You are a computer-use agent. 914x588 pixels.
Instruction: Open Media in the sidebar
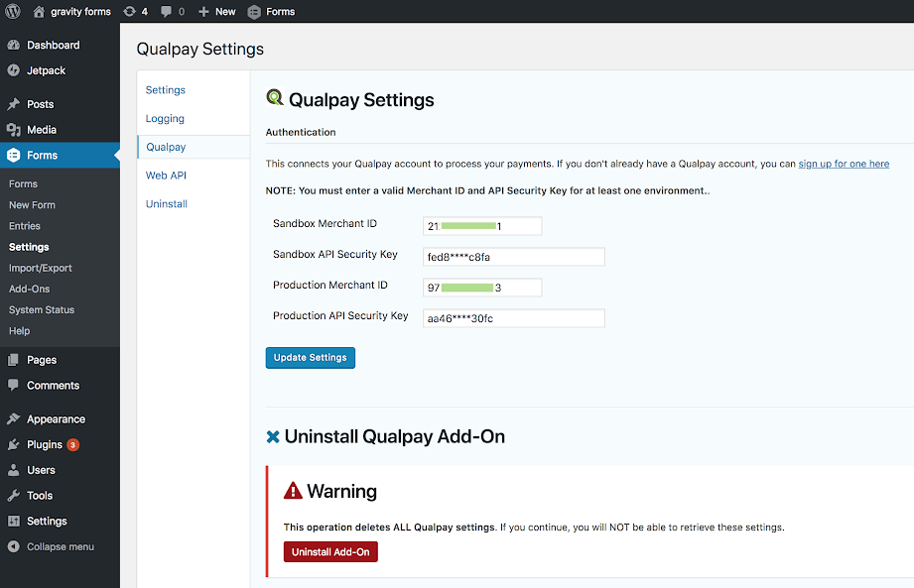42,130
